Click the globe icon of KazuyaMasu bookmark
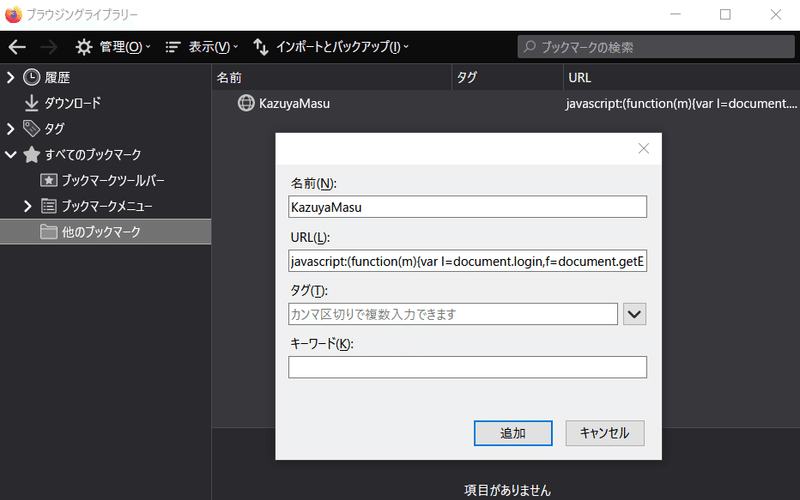800x500 pixels. click(246, 103)
